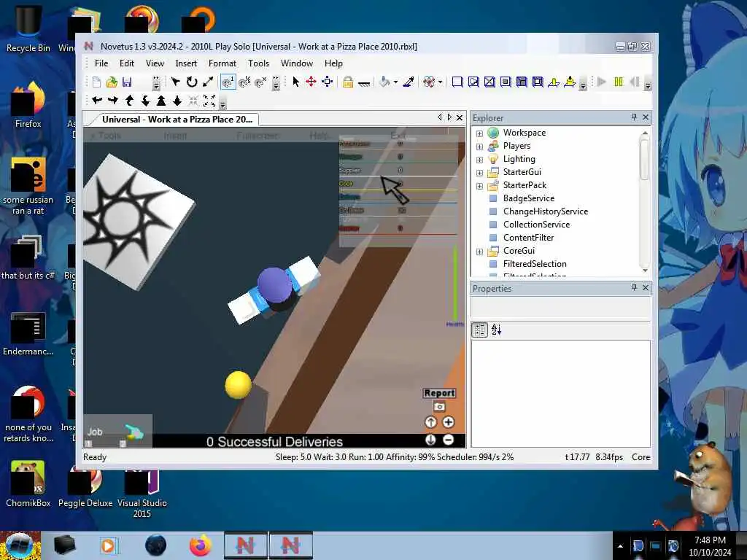
Task: Pause the simulation with the yellow pause button
Action: point(619,82)
